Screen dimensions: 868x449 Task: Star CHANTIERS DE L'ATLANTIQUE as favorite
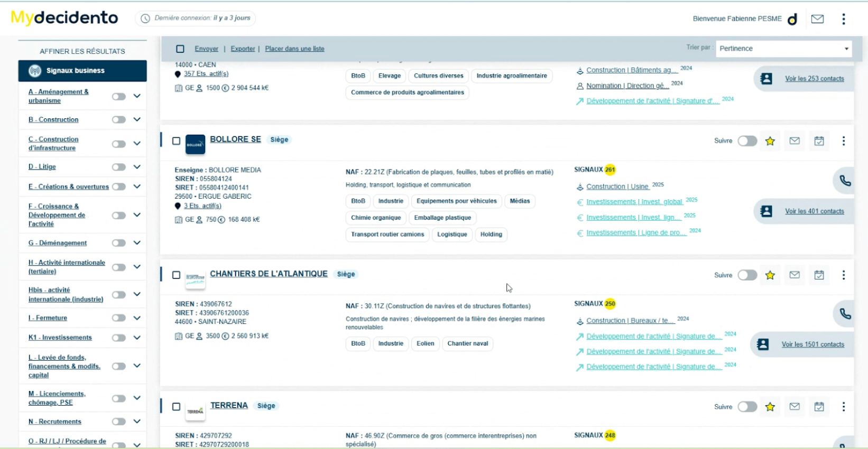(770, 275)
